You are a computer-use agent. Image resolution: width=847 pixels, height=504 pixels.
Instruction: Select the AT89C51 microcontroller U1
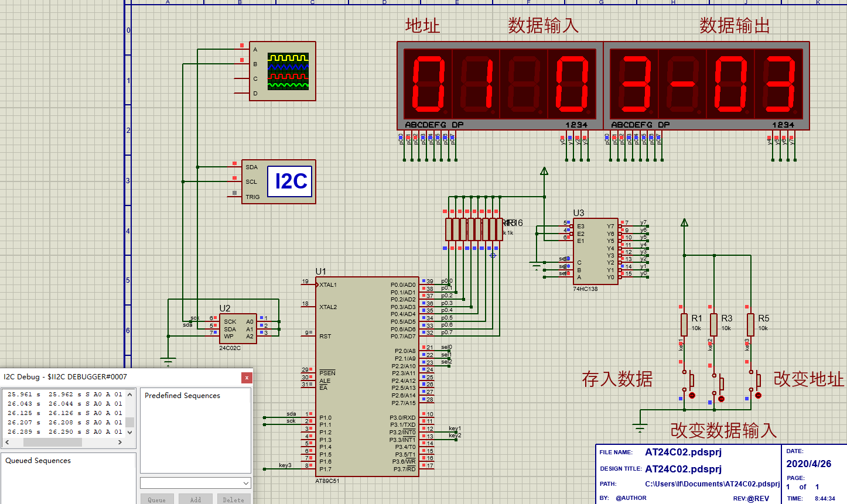tap(367, 376)
